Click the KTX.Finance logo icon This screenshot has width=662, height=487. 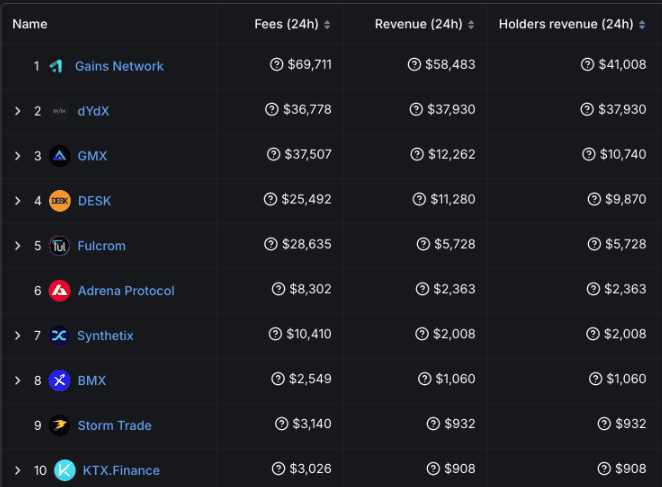[65, 470]
